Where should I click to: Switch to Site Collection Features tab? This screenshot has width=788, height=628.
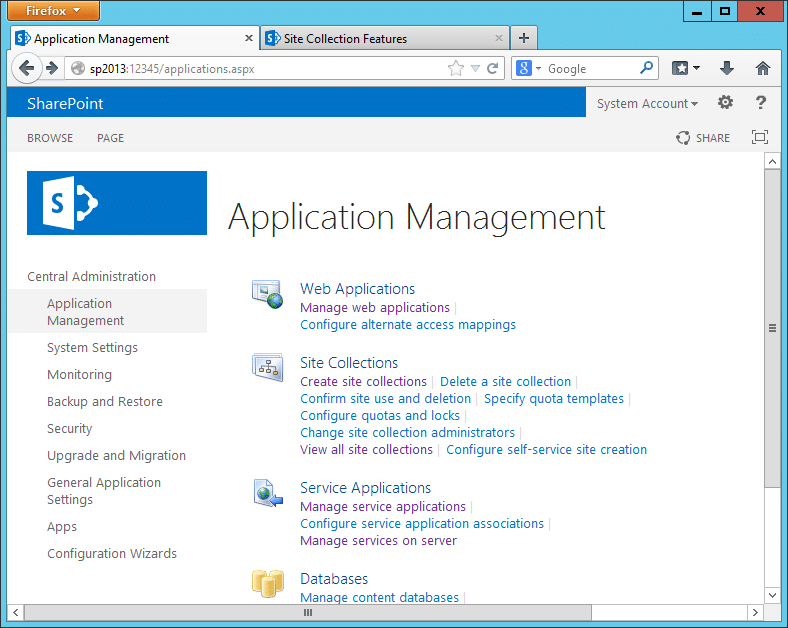click(x=384, y=38)
